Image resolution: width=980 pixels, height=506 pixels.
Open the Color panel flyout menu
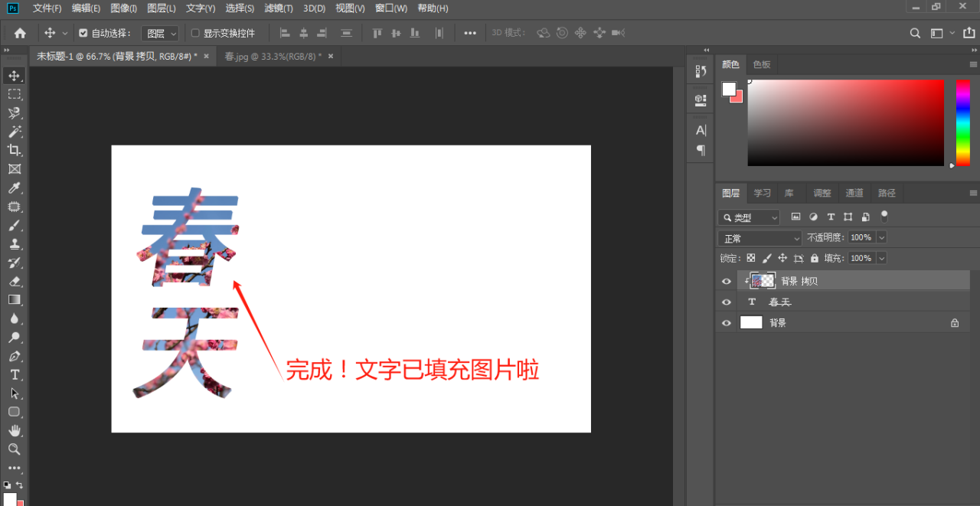point(973,64)
